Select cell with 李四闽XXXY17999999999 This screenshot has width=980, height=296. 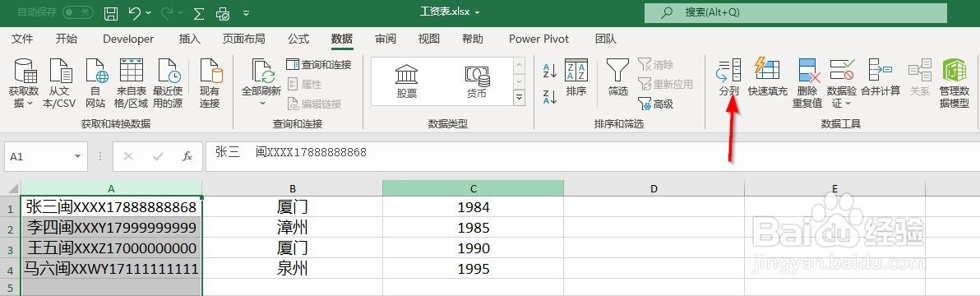point(111,227)
